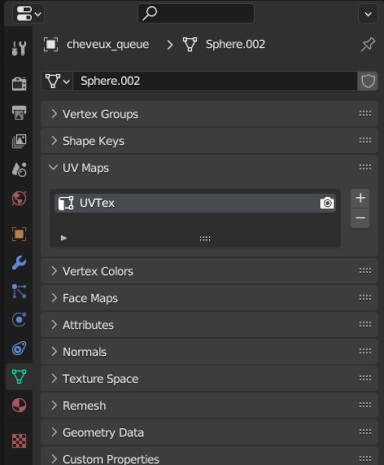Toggle the fake user shield button
The width and height of the screenshot is (384, 465).
click(368, 81)
